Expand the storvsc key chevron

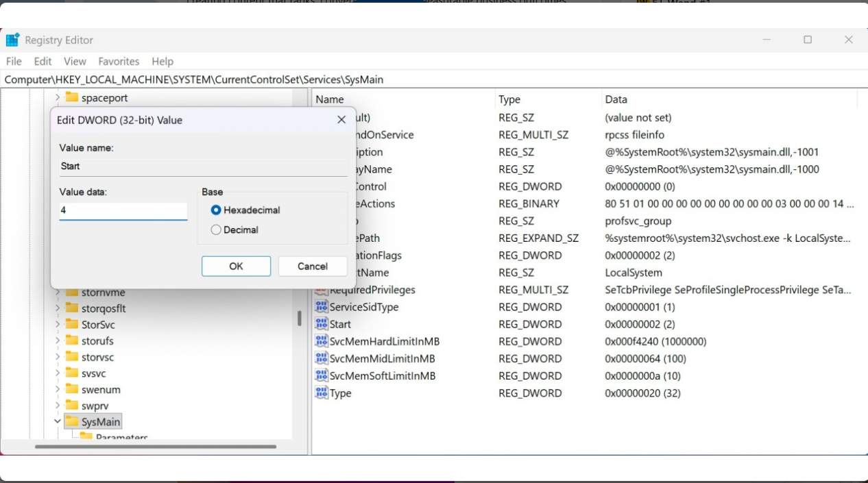[x=58, y=357]
